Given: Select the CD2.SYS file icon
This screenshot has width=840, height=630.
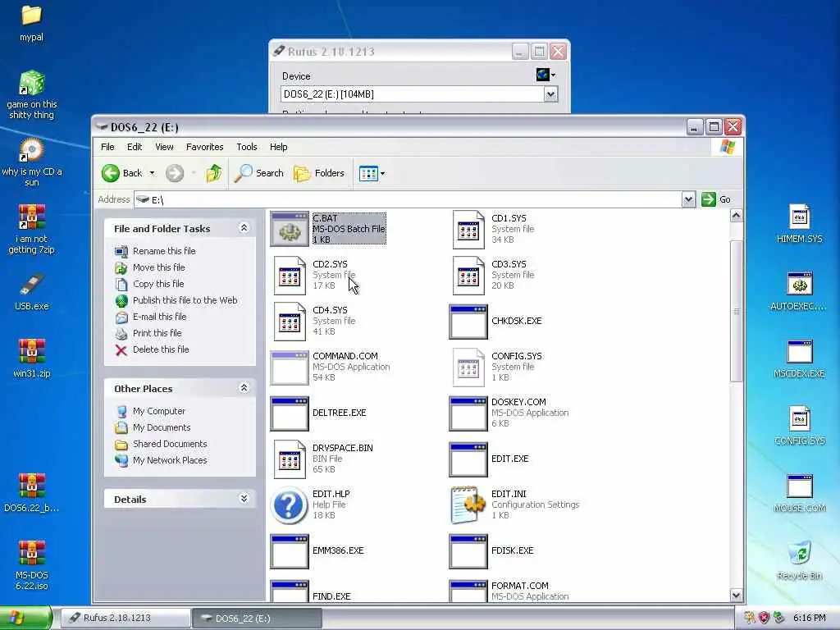Looking at the screenshot, I should tap(290, 276).
